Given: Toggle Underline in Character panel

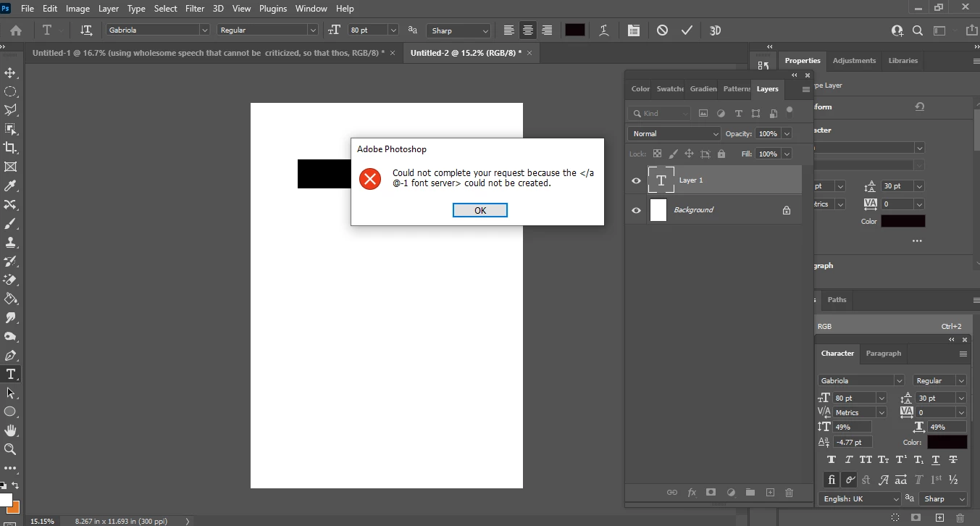Looking at the screenshot, I should click(x=936, y=460).
